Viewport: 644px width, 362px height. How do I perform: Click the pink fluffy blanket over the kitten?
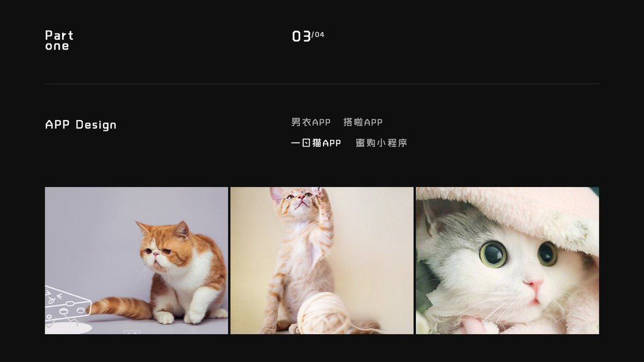tap(517, 214)
